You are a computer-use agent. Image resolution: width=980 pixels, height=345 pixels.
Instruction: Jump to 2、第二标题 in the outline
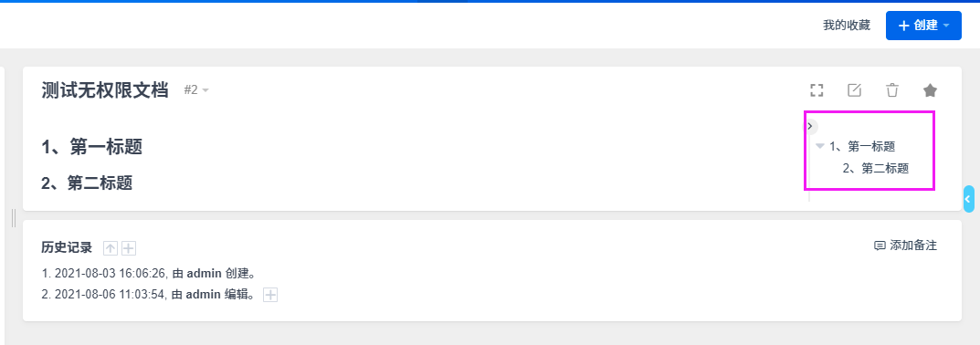click(876, 168)
